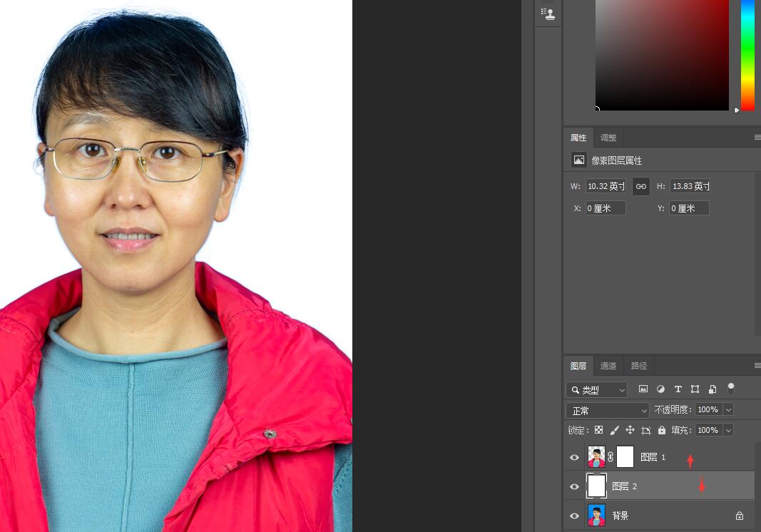Hide the 图层 1 layer
Image resolution: width=761 pixels, height=532 pixels.
coord(574,457)
